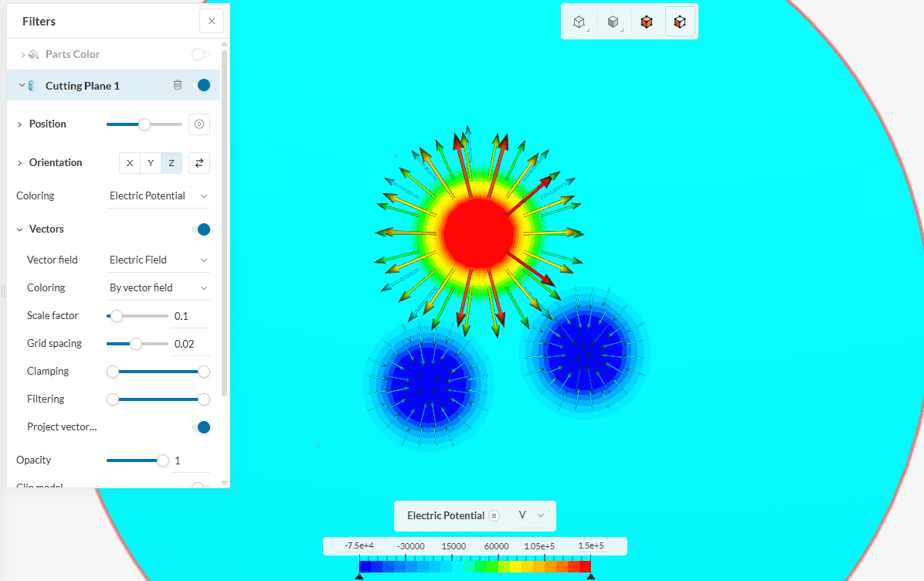Click the half-orange, half-white cube icon
This screenshot has height=581, width=924.
680,22
